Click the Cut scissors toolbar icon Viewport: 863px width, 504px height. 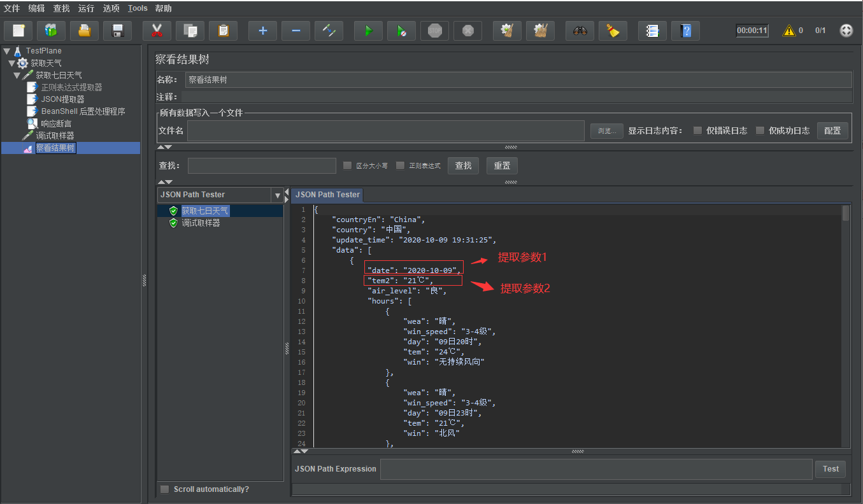[x=157, y=31]
